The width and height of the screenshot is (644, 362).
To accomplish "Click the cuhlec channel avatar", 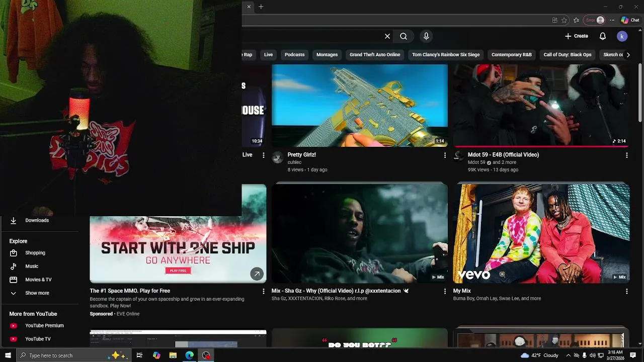I will (278, 157).
